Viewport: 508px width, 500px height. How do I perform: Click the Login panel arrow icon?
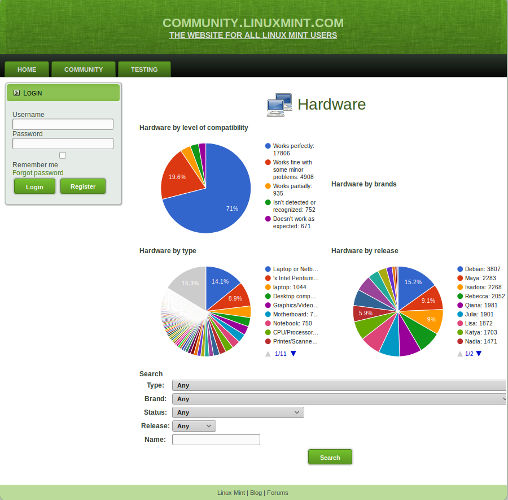tap(16, 93)
